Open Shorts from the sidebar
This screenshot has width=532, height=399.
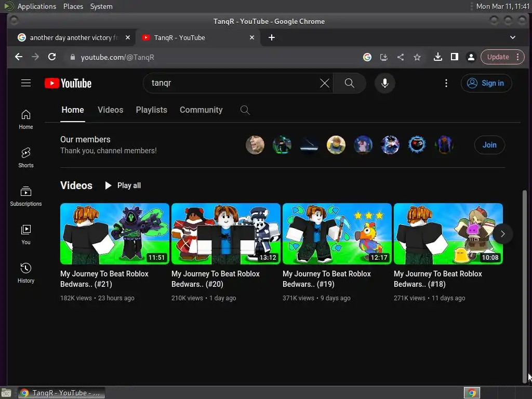26,158
